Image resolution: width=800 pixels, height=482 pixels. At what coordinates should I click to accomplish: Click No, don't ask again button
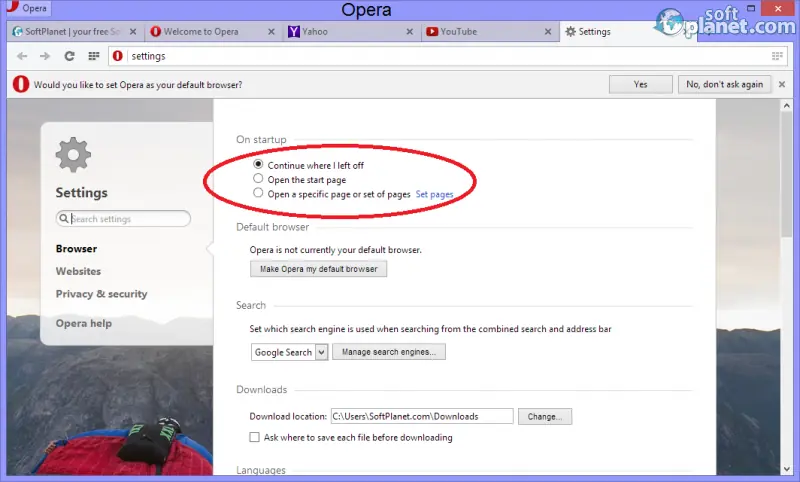point(724,85)
